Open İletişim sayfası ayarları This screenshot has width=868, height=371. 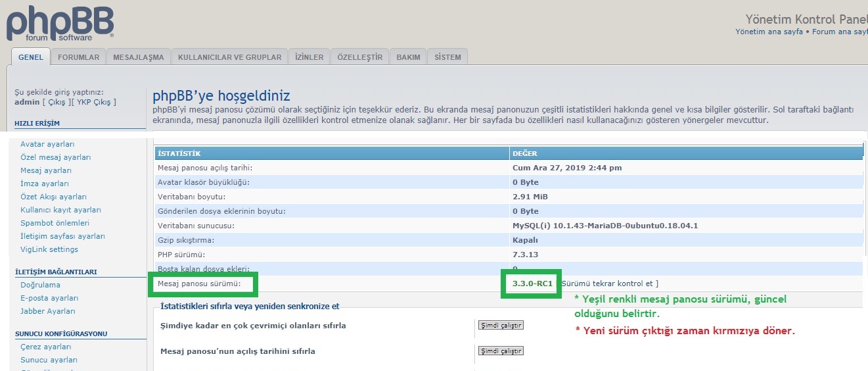[x=62, y=236]
